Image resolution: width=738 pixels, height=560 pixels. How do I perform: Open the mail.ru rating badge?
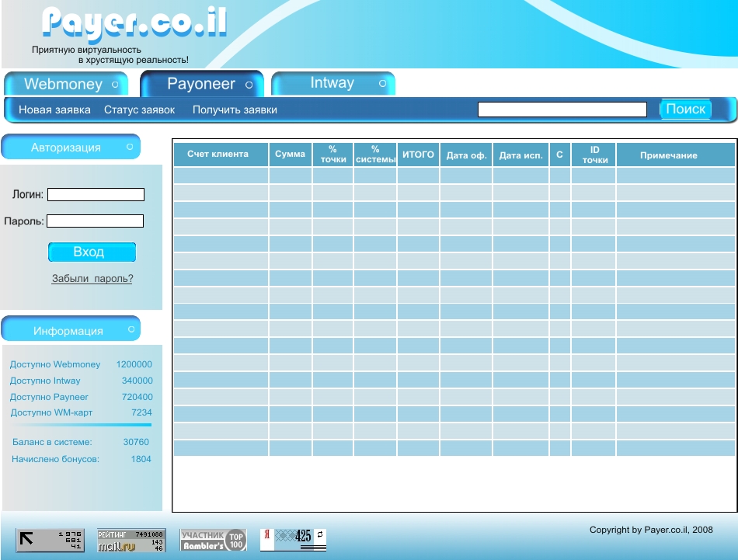(x=131, y=541)
